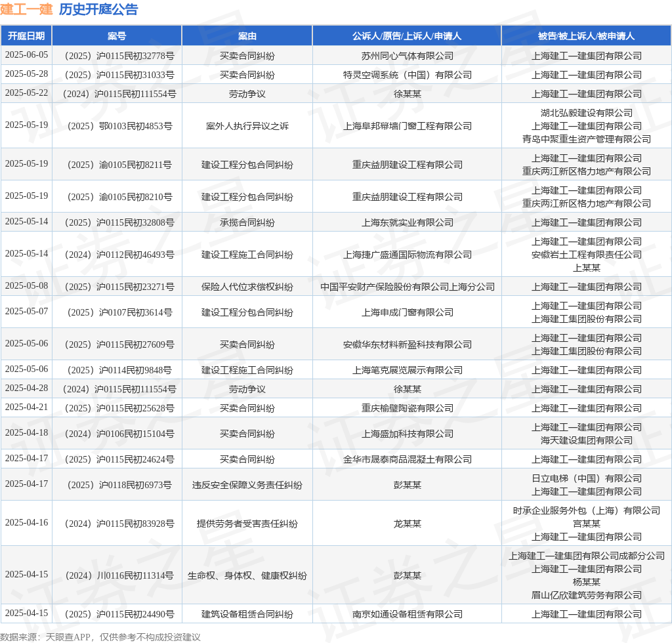Click plaintiff 安徽华东材料新盈科技有限公司
Image resolution: width=672 pixels, height=643 pixels.
coord(407,345)
